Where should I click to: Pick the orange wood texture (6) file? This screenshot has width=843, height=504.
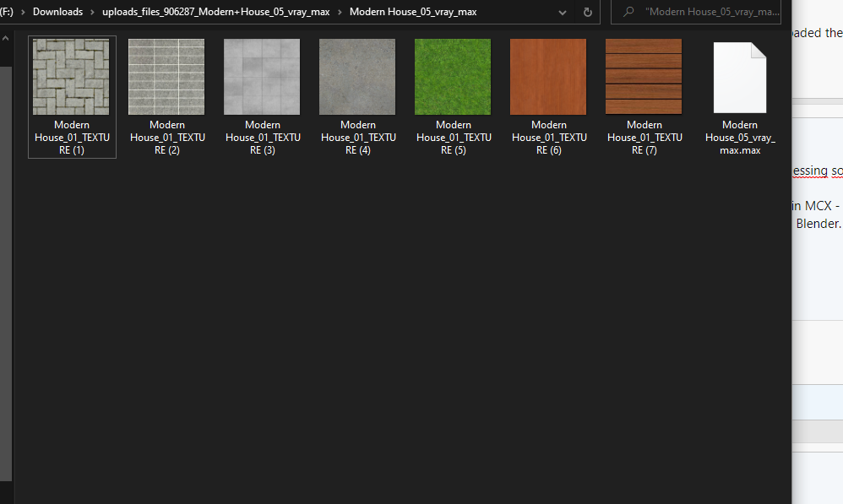tap(548, 77)
